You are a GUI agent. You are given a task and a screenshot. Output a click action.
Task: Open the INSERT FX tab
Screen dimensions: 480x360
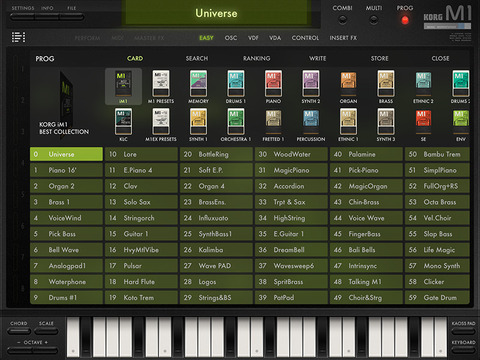pos(343,38)
